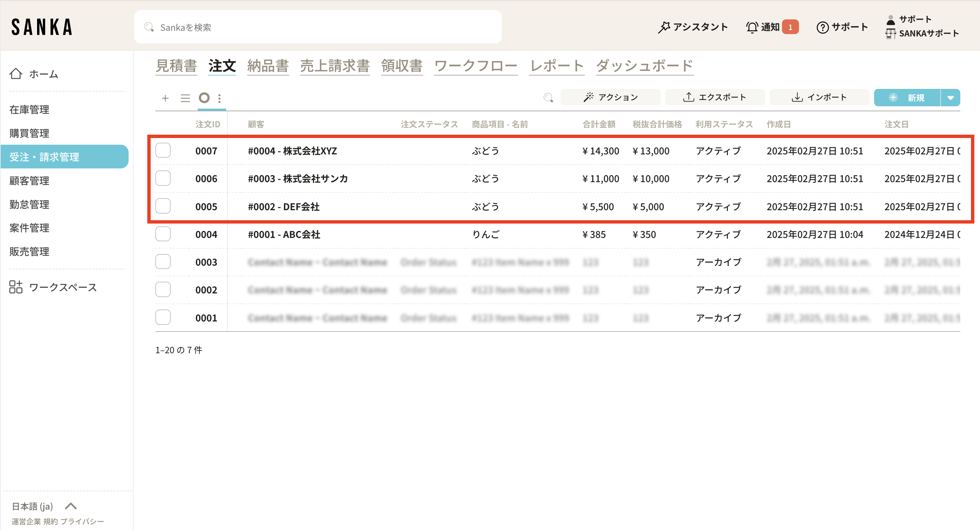This screenshot has height=530, width=980.
Task: Click the plus icon to add a view
Action: coord(165,98)
